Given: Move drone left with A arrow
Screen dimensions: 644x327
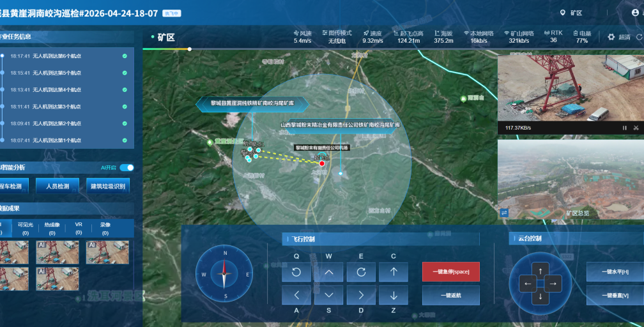Looking at the screenshot, I should point(296,295).
